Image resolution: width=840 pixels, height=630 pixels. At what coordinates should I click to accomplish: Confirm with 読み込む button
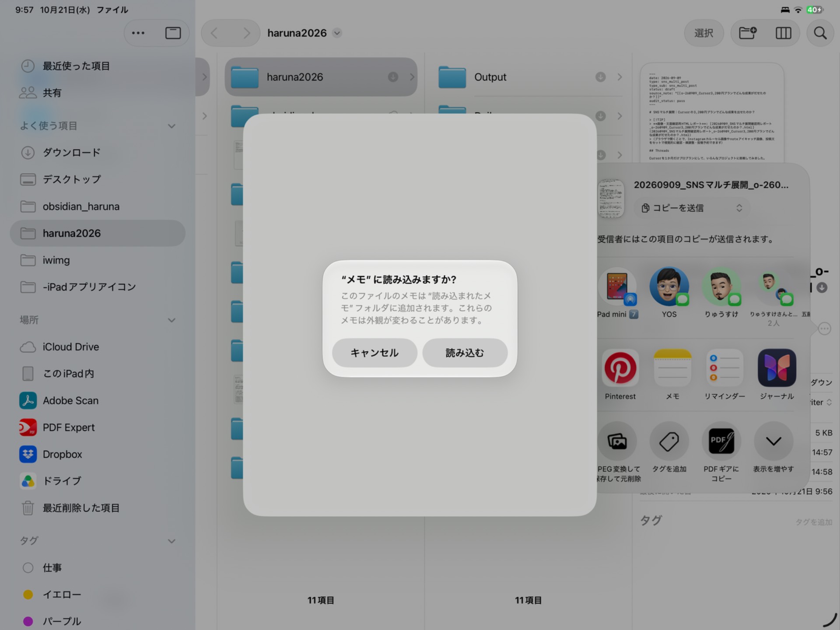point(465,353)
